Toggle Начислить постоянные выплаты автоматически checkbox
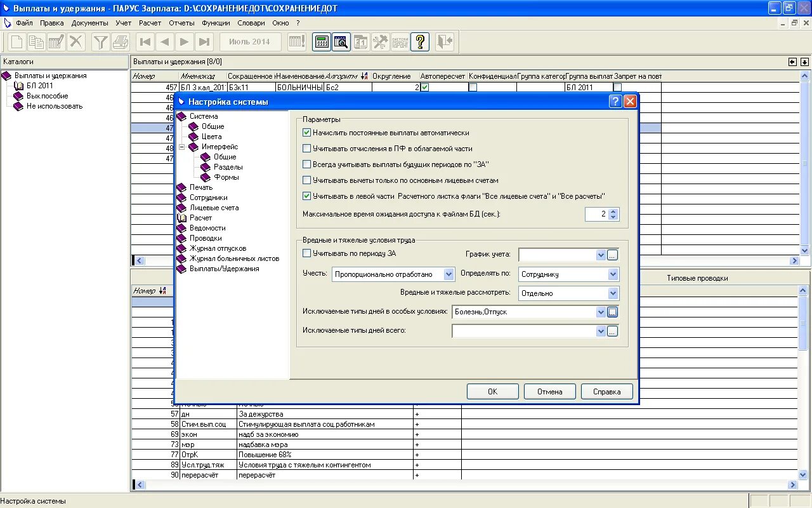The image size is (812, 508). coord(307,133)
